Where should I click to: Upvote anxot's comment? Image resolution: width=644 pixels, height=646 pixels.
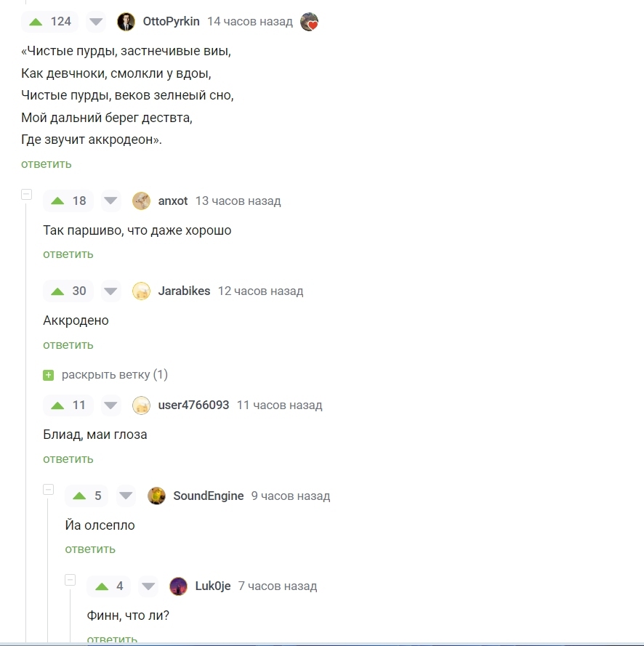tap(57, 201)
